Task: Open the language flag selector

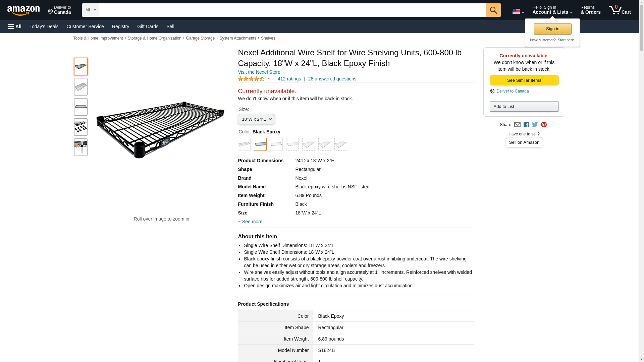Action: (x=518, y=11)
